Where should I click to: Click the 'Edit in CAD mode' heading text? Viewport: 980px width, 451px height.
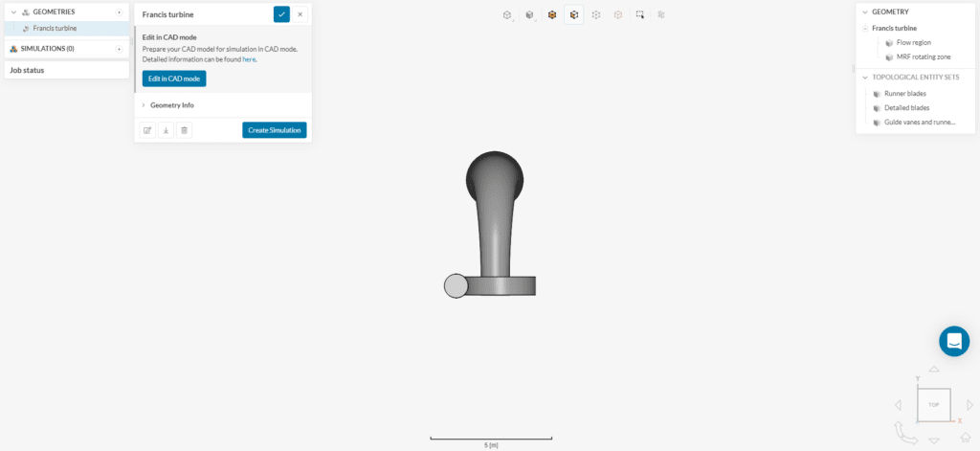pyautogui.click(x=169, y=37)
